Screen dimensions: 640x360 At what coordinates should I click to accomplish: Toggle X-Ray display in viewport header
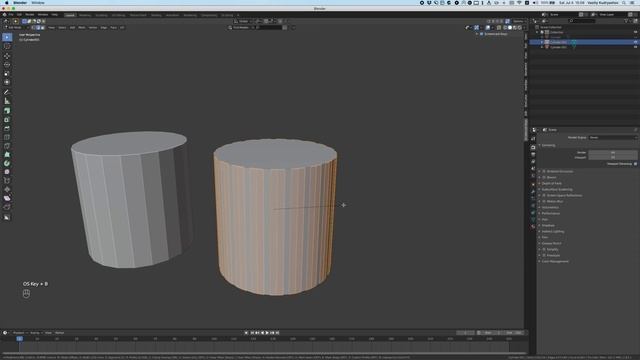pos(499,27)
